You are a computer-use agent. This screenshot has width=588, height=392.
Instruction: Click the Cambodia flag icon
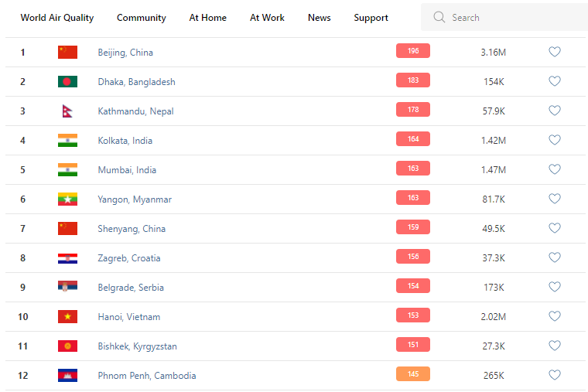point(67,376)
